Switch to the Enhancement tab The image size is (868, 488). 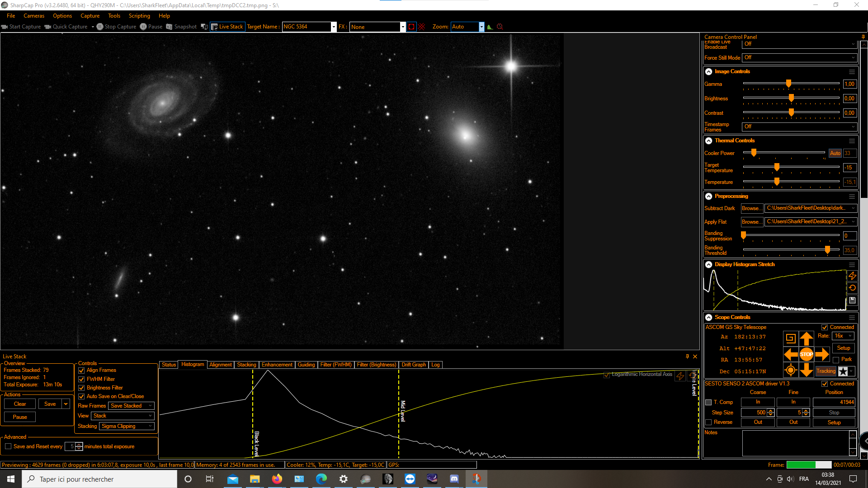pyautogui.click(x=277, y=365)
